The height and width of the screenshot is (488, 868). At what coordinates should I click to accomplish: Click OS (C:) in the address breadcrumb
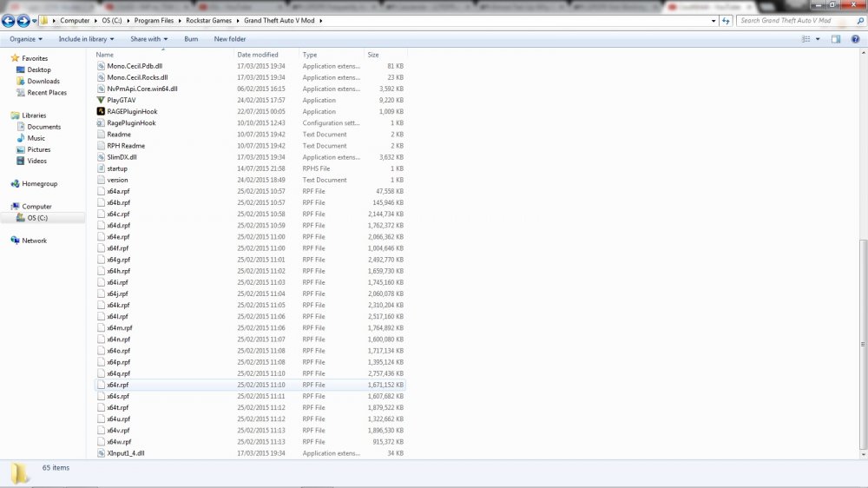(x=112, y=21)
